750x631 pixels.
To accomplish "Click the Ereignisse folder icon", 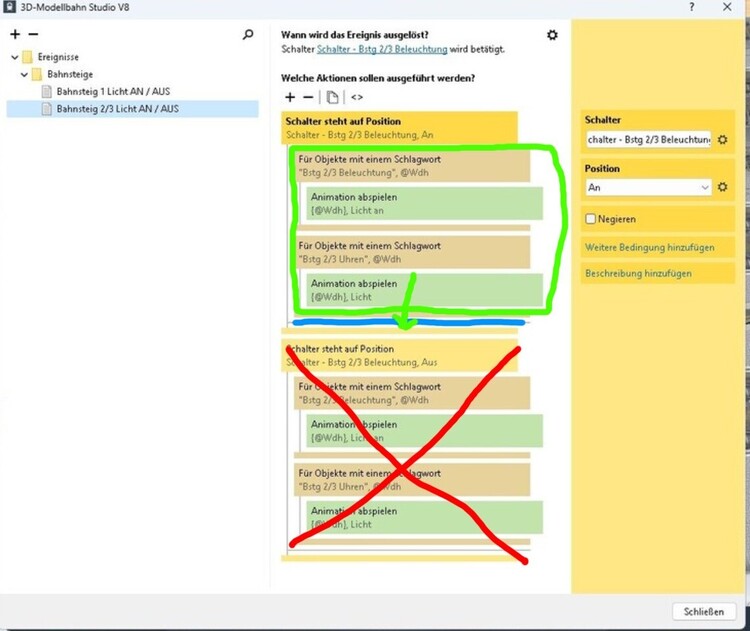I will pos(28,57).
